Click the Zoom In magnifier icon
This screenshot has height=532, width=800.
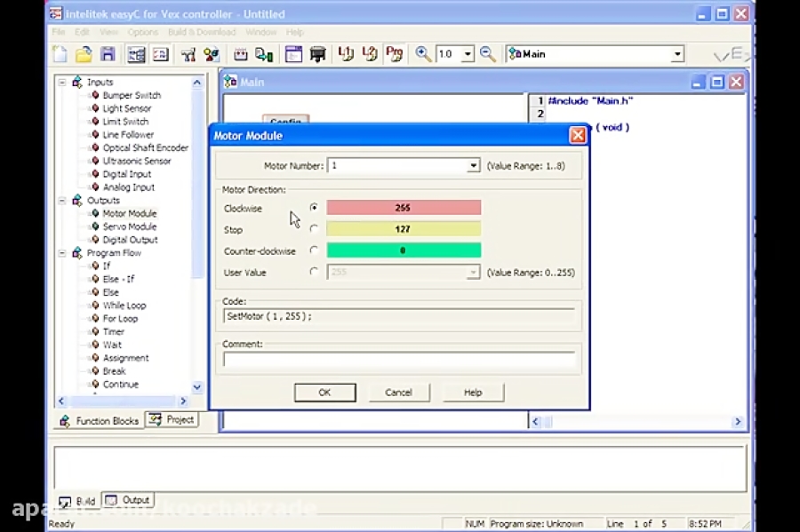click(x=424, y=53)
